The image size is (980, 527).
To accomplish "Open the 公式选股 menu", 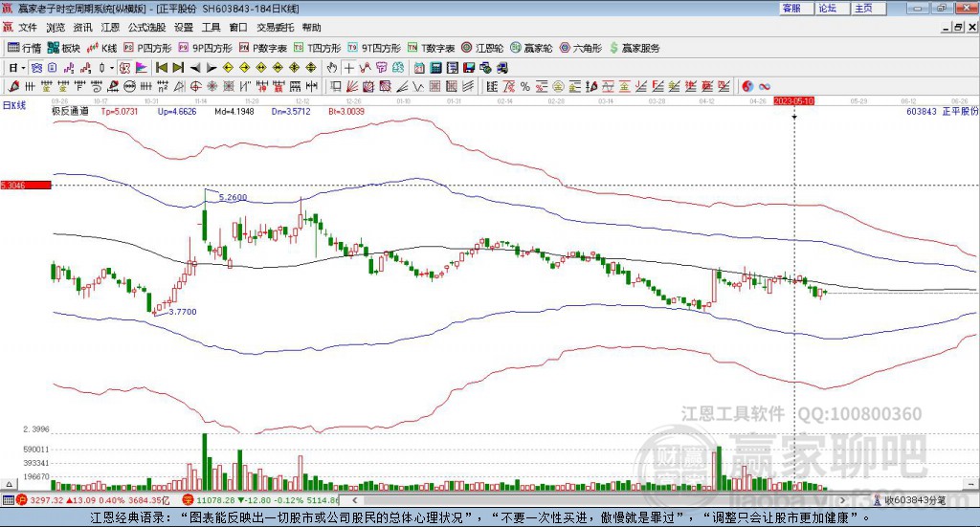I will 146,28.
